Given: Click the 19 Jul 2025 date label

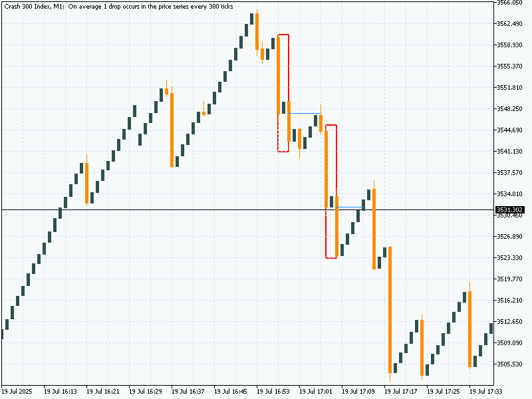Looking at the screenshot, I should [21, 386].
